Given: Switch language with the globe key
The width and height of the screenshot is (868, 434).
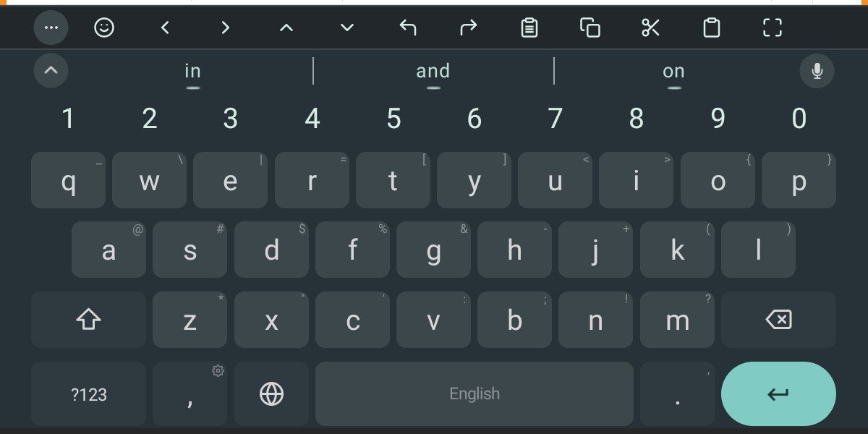Looking at the screenshot, I should click(271, 394).
